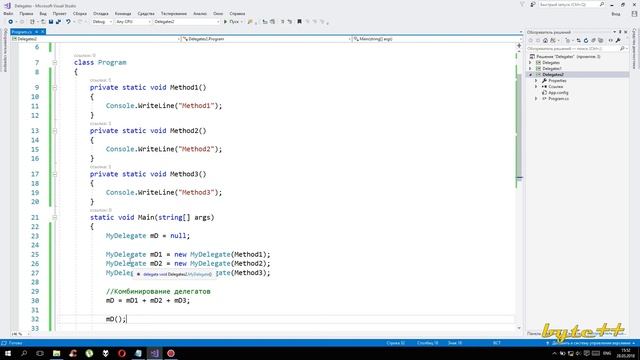Expand the Program.cs node in Solution Explorer
This screenshot has height=360, width=640.
tap(536, 99)
